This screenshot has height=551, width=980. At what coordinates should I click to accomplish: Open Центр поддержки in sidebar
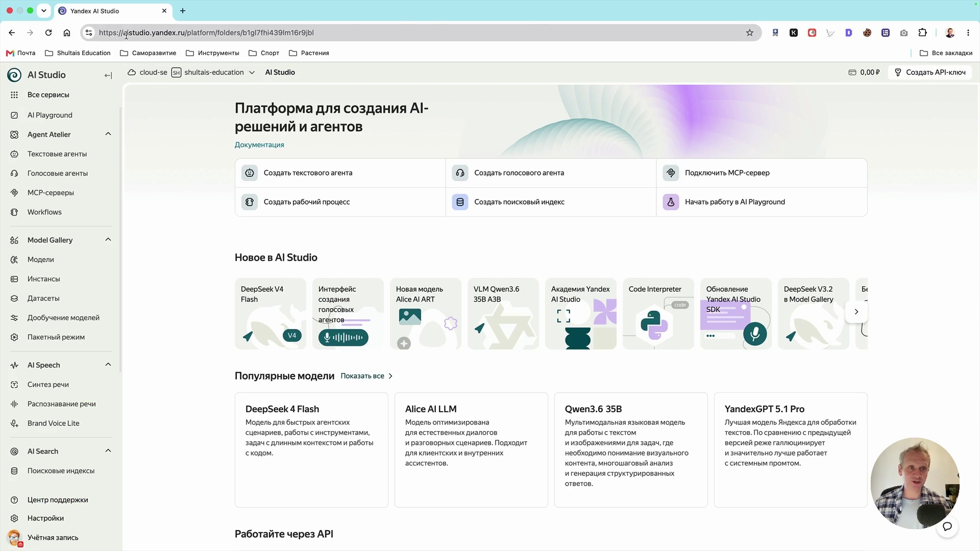(58, 500)
